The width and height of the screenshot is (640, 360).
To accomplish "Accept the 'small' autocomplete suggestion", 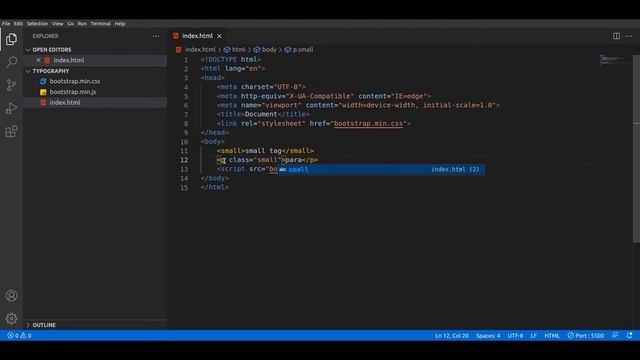I will click(381, 169).
